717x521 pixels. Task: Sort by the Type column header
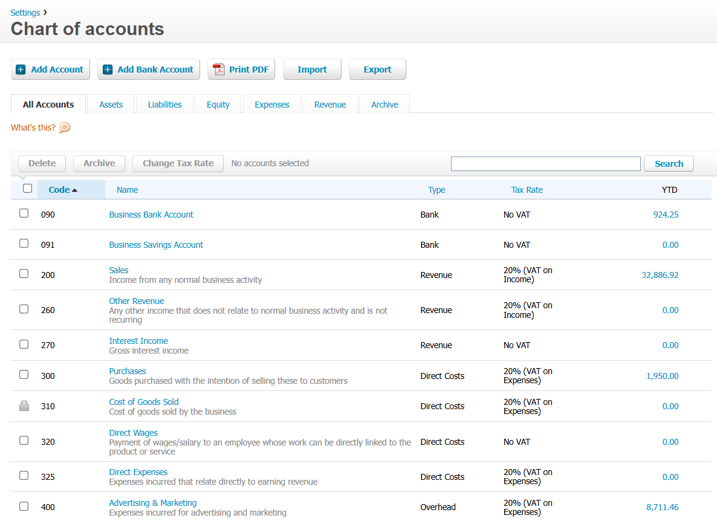click(437, 190)
